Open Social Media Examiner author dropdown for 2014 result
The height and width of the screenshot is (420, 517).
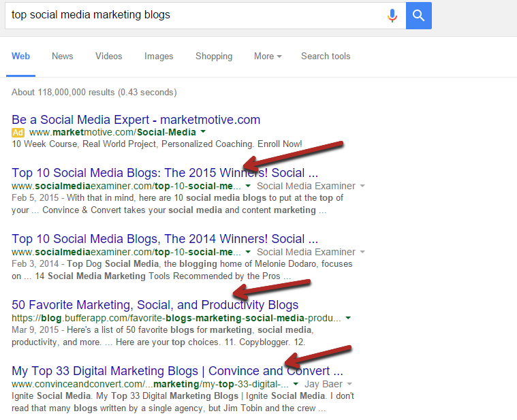(x=362, y=252)
